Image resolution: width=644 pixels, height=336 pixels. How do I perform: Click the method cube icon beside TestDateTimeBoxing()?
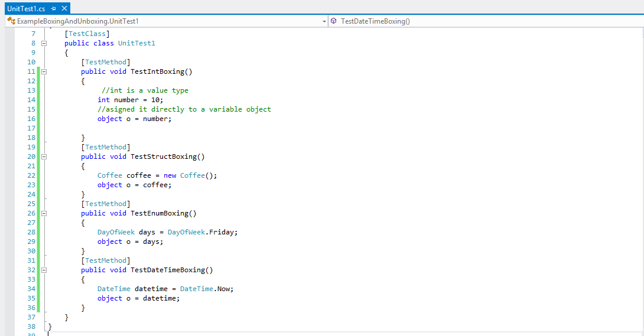tap(333, 21)
